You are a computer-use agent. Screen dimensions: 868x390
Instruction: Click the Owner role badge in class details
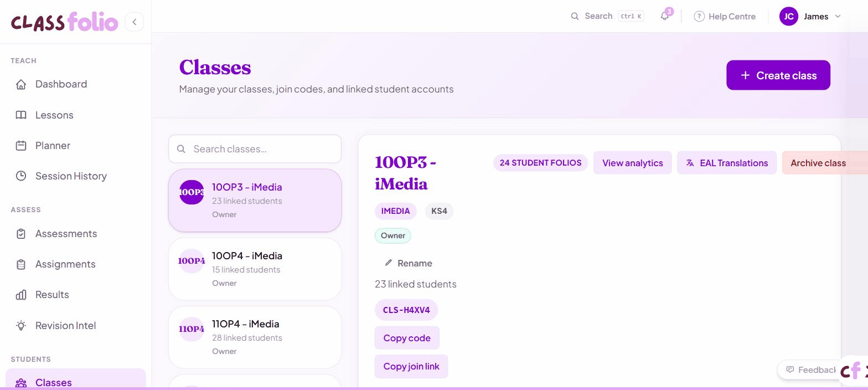393,235
